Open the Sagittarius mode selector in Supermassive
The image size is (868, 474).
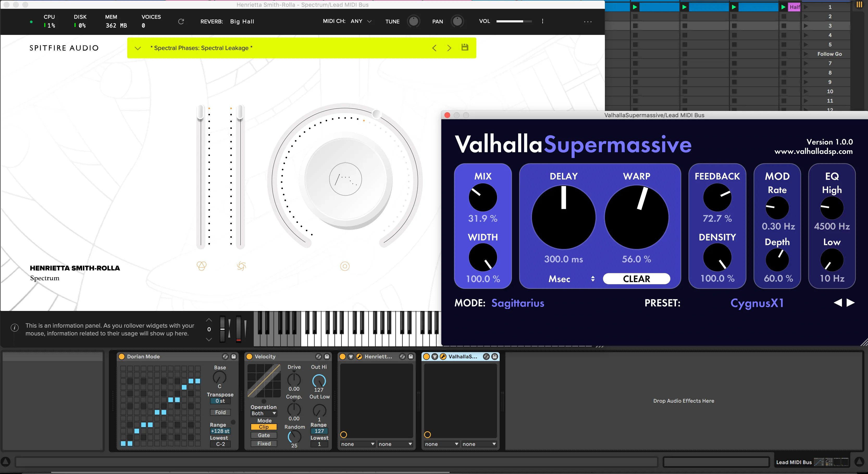click(x=518, y=303)
